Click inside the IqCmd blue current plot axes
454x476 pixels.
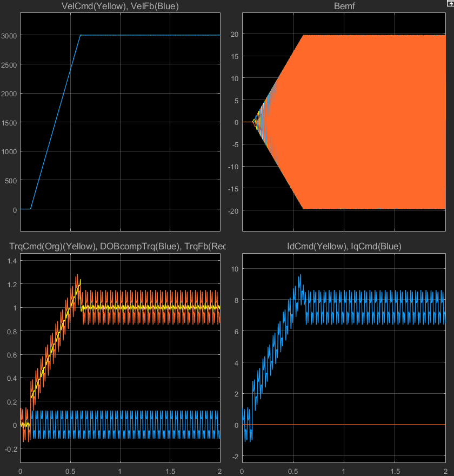click(344, 358)
